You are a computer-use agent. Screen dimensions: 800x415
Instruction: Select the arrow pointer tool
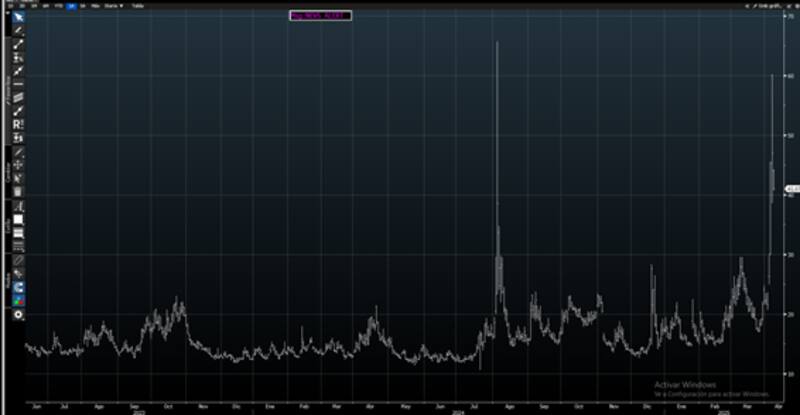click(x=18, y=17)
